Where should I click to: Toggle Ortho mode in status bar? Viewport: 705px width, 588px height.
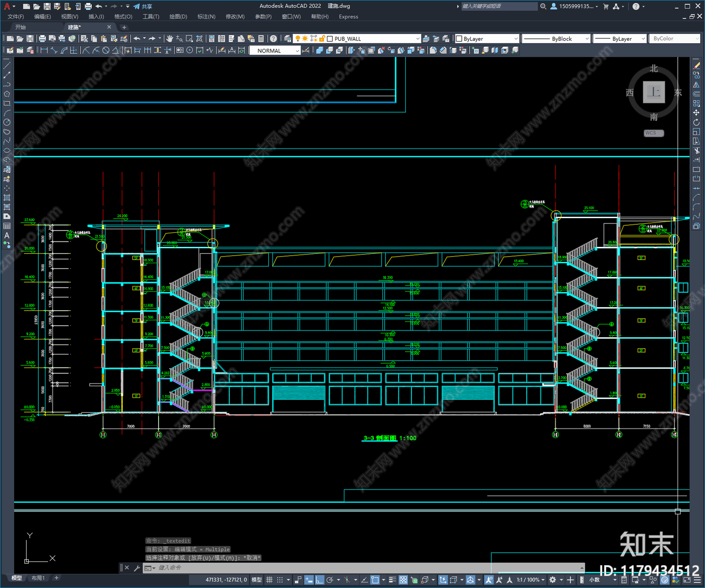point(319,580)
